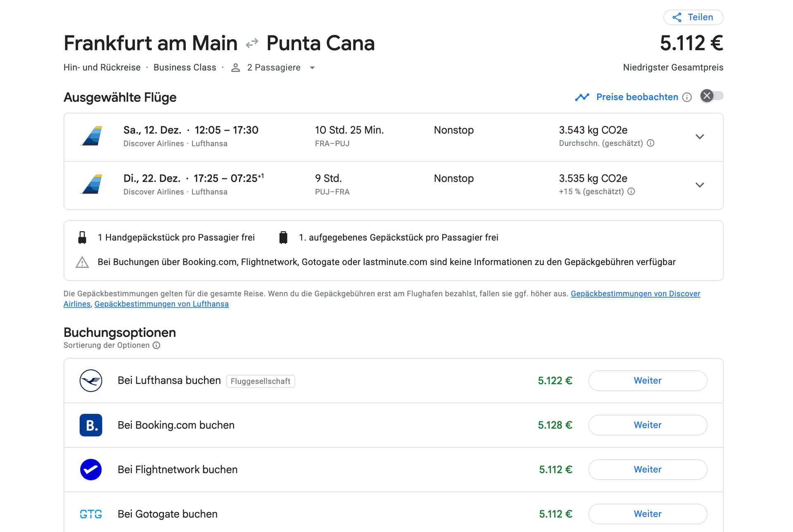Click Discover Airlines logo on return flight
Viewport: 793px width, 532px height.
tap(91, 184)
